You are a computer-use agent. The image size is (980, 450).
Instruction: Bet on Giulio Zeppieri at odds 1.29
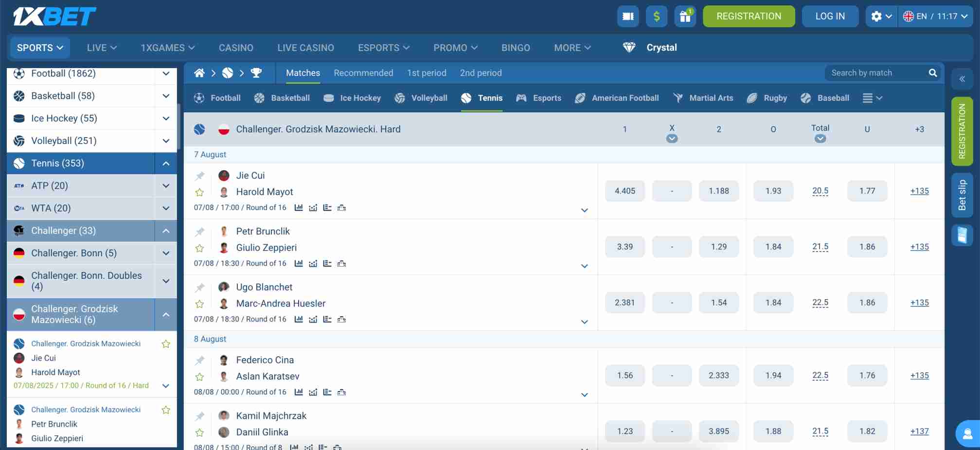click(718, 247)
